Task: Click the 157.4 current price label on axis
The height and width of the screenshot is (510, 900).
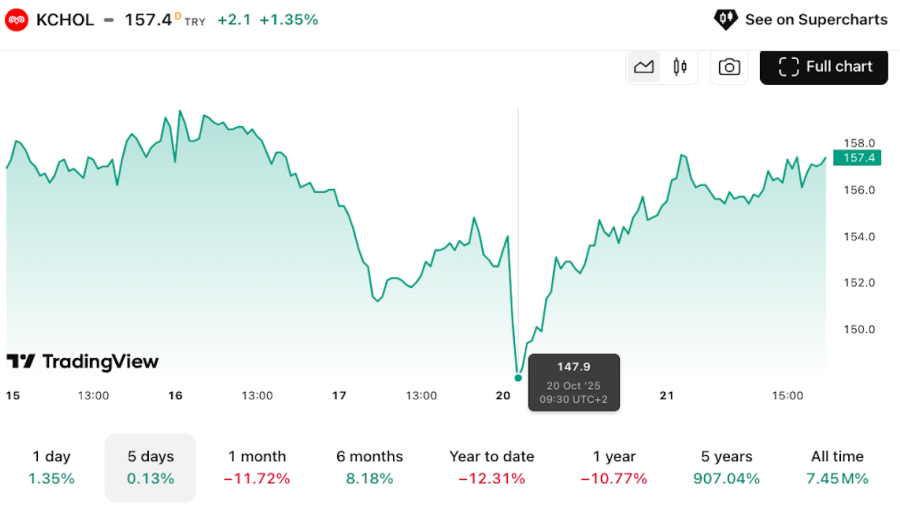Action: (x=857, y=158)
